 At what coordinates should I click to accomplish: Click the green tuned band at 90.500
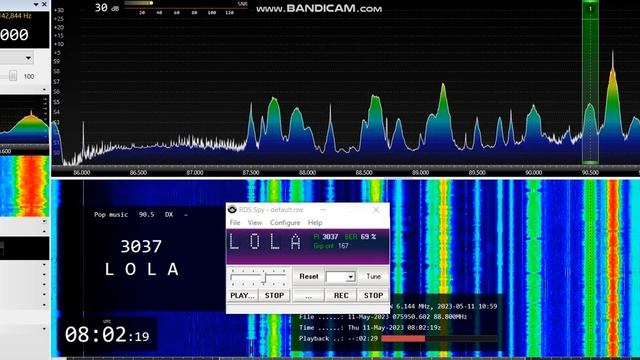[590, 82]
